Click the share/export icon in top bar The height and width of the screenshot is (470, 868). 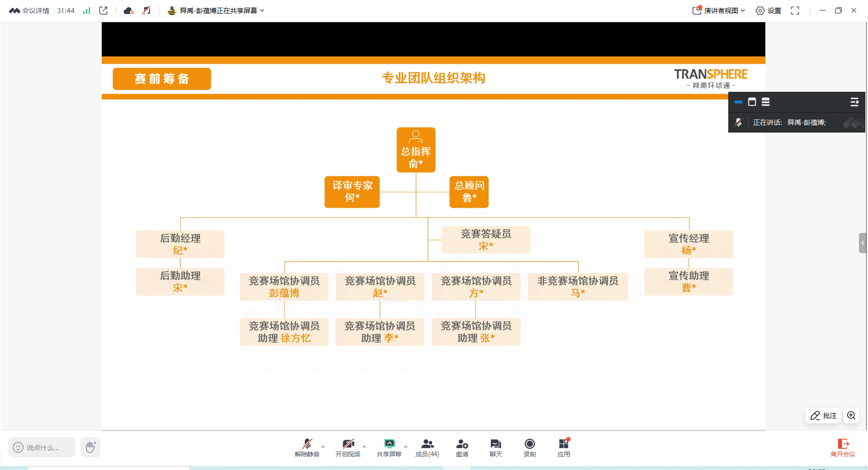click(x=104, y=10)
